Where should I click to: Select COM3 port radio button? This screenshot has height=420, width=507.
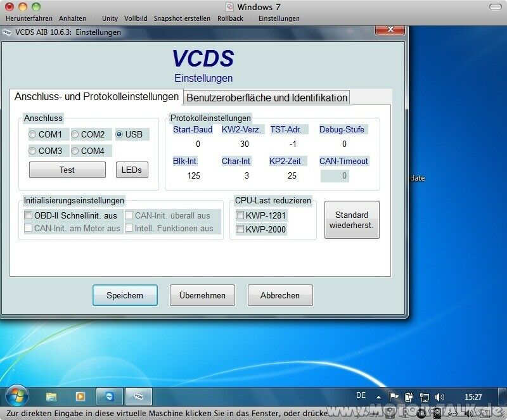pos(32,151)
